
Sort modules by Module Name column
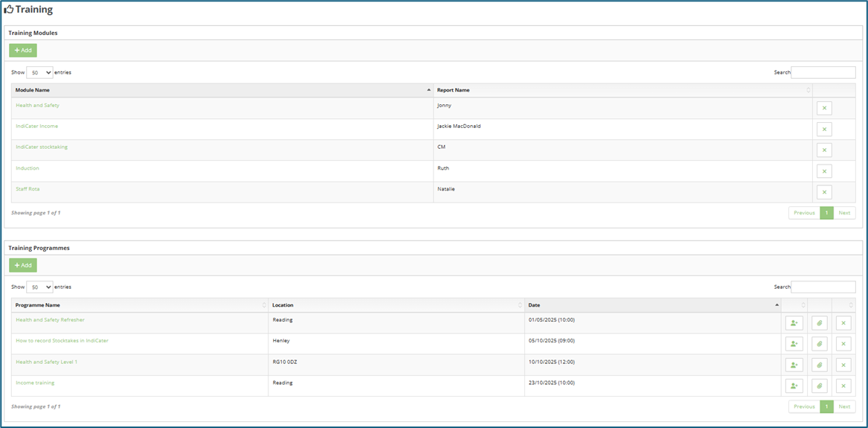222,90
